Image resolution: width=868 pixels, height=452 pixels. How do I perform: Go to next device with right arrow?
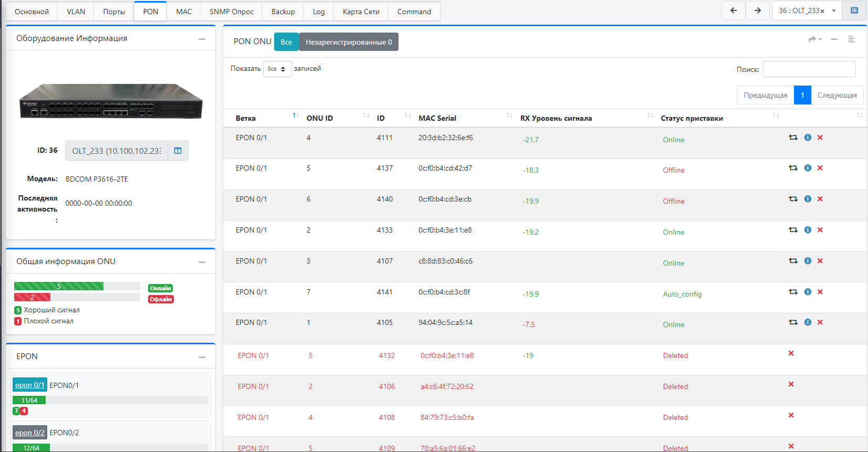pyautogui.click(x=758, y=10)
